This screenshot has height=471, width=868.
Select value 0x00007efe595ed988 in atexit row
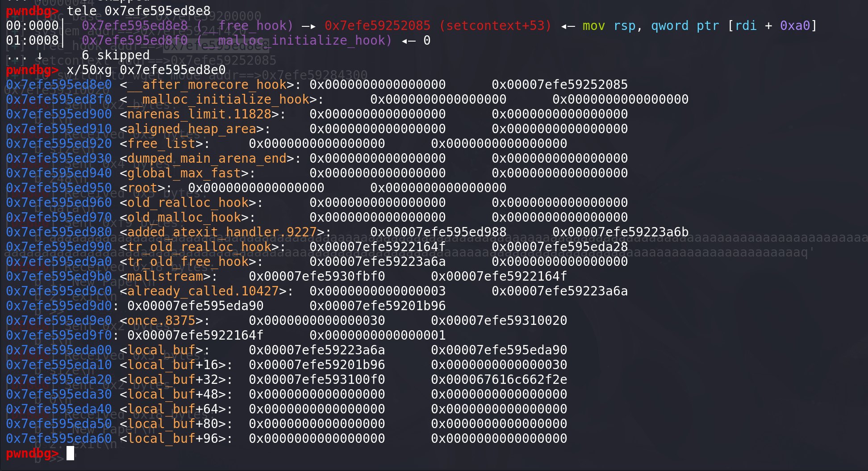pos(438,232)
